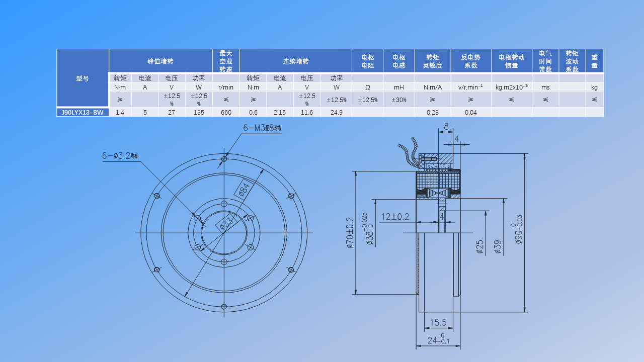Click the ø70±0.2 dimension label
This screenshot has width=644, height=362.
[x=351, y=233]
